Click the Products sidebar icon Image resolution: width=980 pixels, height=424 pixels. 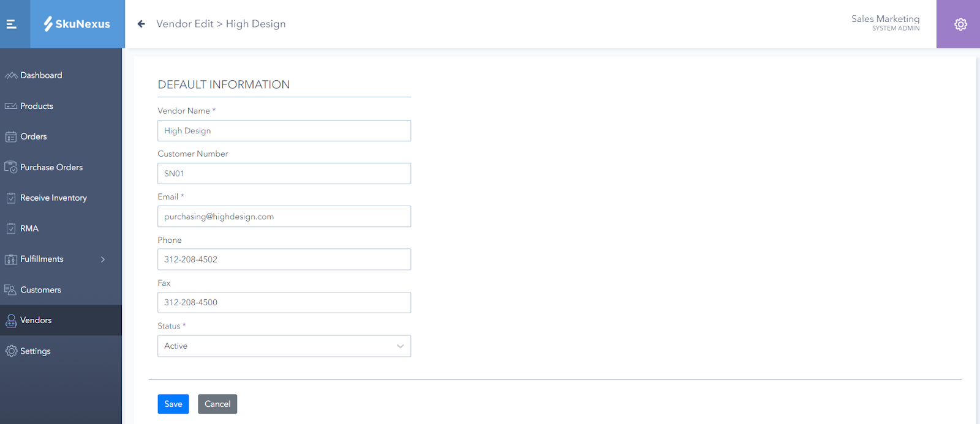[11, 106]
